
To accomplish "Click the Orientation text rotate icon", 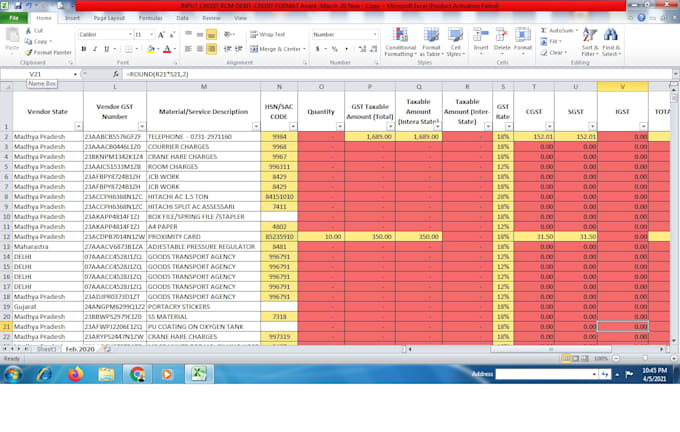I will pyautogui.click(x=228, y=34).
